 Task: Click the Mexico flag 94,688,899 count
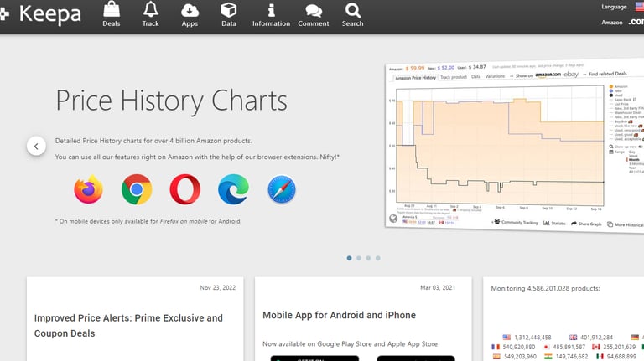pos(615,357)
